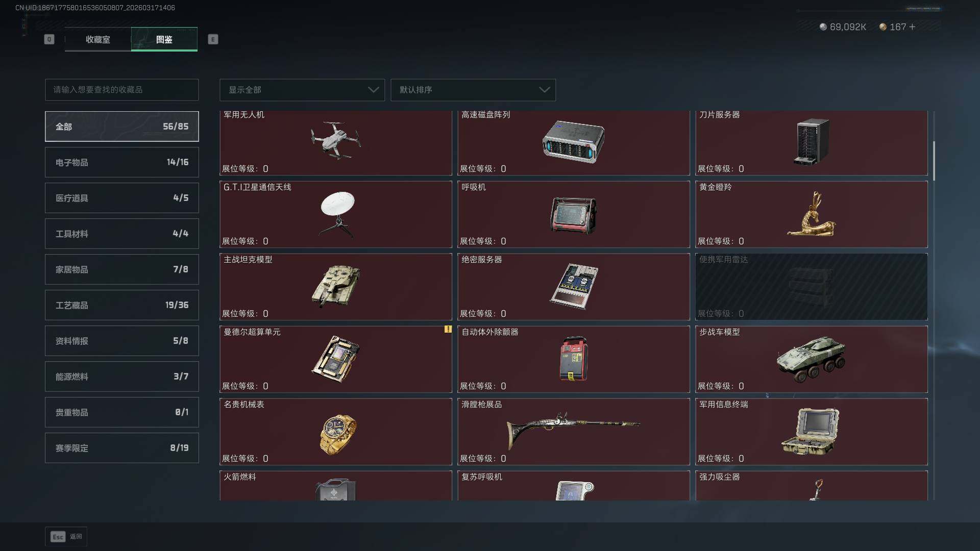Image resolution: width=980 pixels, height=551 pixels.
Task: Select the infantry fighting vehicle model icon
Action: [x=811, y=359]
